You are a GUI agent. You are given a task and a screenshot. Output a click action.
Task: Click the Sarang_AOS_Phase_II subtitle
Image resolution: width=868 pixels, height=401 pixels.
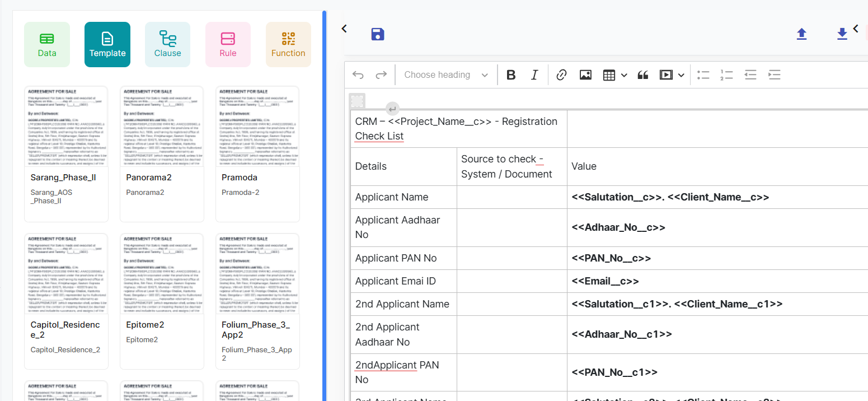pyautogui.click(x=51, y=197)
